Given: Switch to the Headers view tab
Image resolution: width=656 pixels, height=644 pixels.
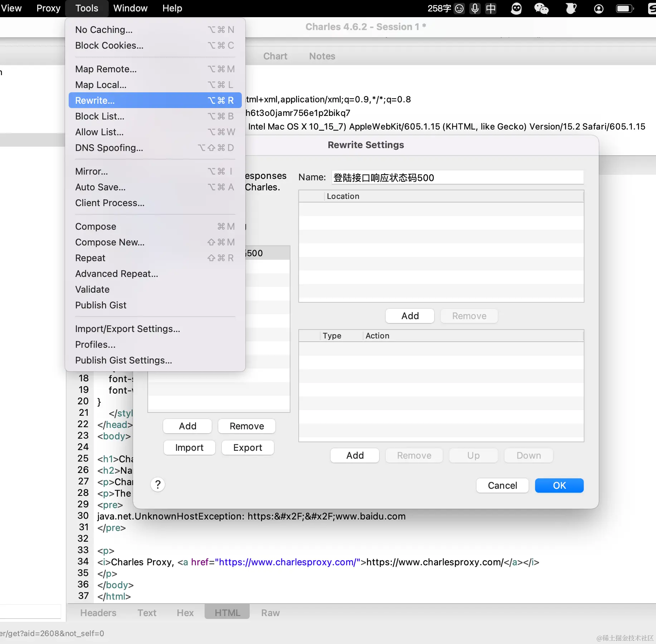Looking at the screenshot, I should click(x=98, y=613).
